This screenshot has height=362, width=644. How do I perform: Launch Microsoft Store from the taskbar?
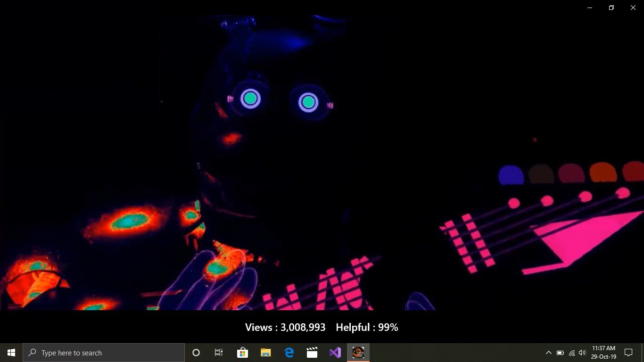[242, 353]
